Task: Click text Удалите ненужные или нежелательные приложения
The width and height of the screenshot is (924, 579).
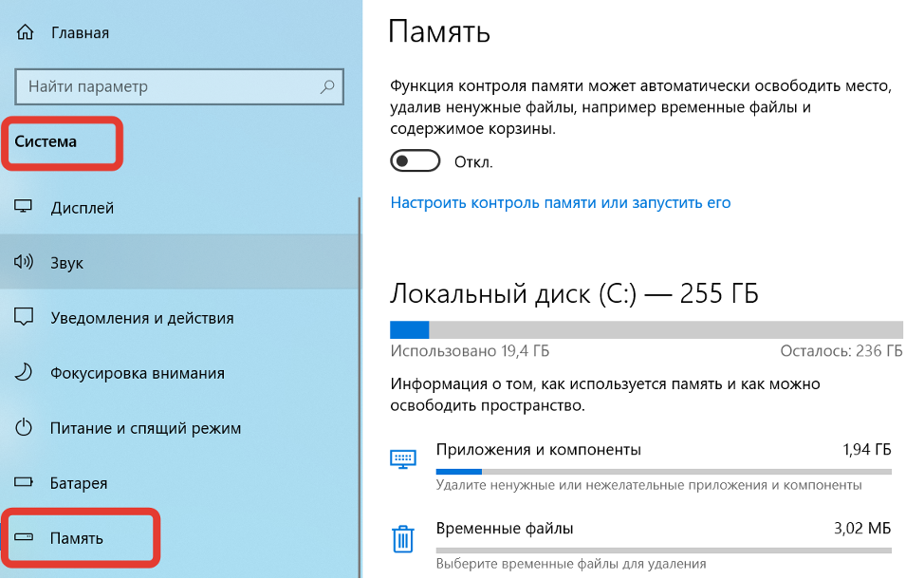Action: coord(649,485)
